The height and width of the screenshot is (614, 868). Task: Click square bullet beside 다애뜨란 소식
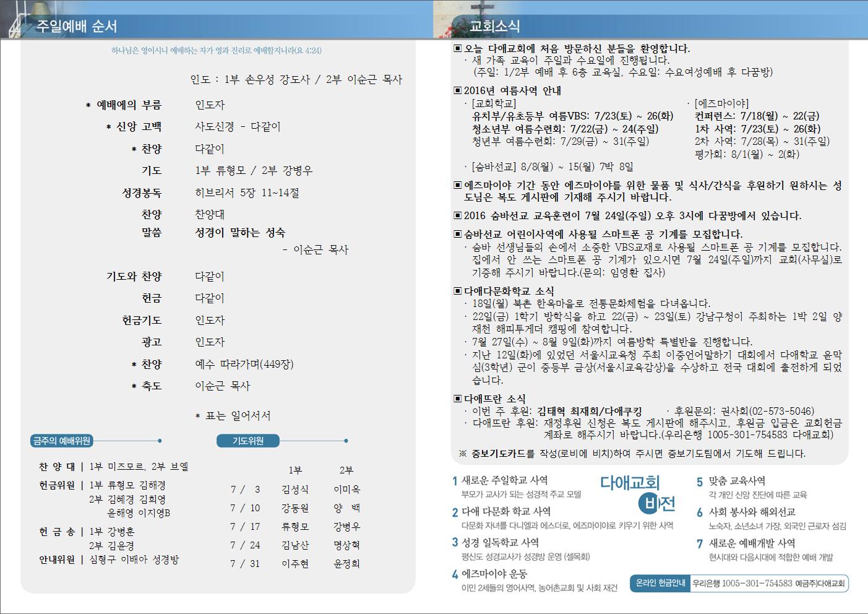click(x=458, y=399)
